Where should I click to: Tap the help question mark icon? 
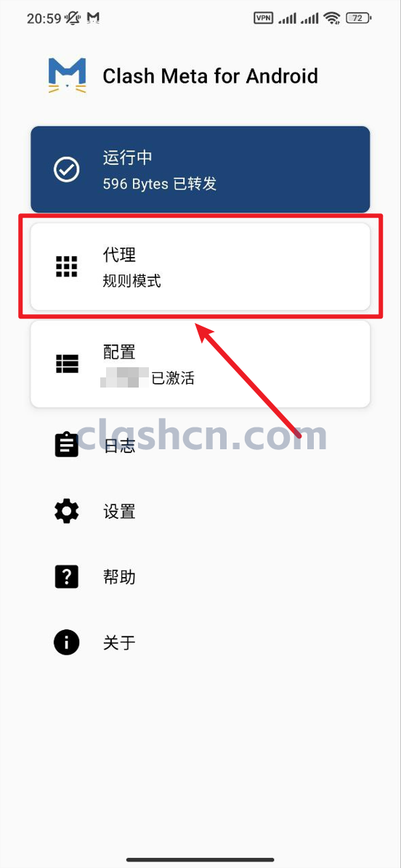(66, 577)
